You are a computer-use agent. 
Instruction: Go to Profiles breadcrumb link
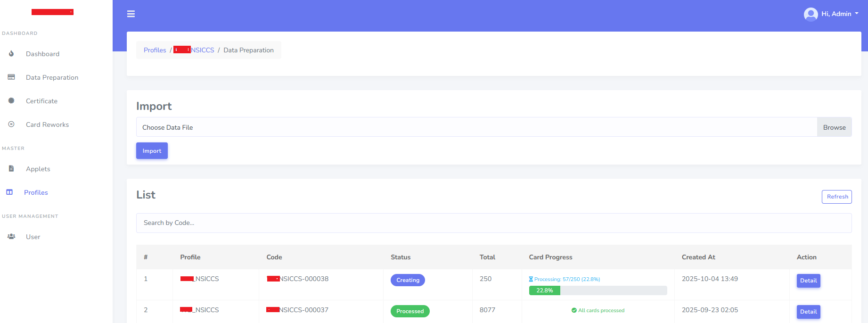155,50
